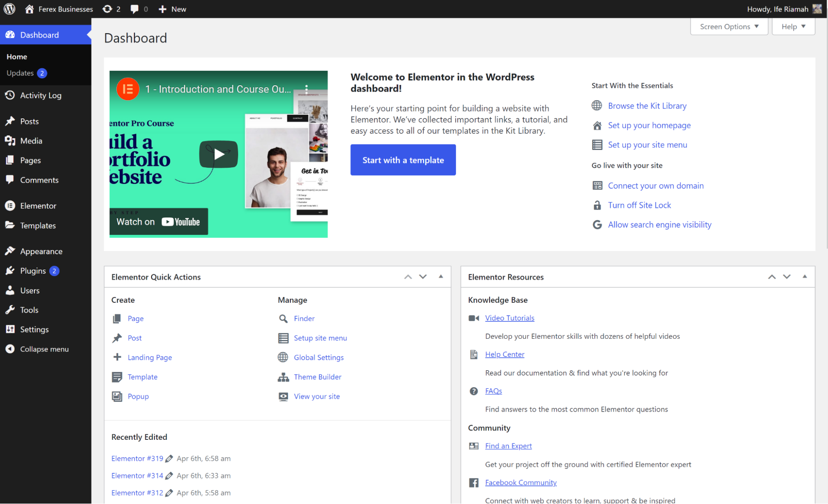Open FAQs link

coord(493,391)
